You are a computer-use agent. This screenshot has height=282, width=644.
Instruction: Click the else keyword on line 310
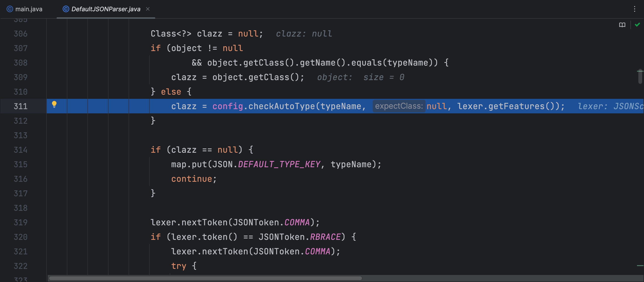pos(171,92)
